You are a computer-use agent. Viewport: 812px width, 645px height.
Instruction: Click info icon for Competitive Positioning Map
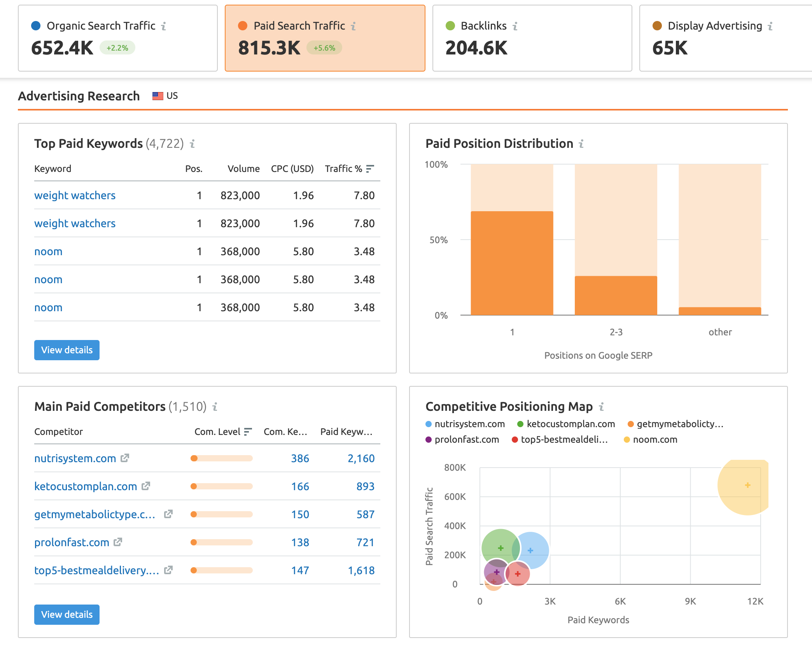point(601,407)
